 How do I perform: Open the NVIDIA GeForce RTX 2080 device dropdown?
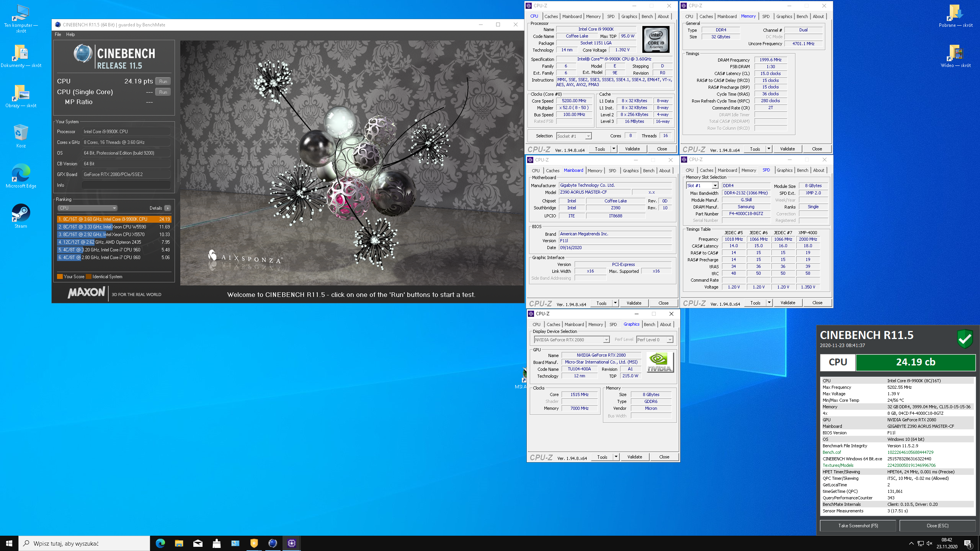coord(572,340)
